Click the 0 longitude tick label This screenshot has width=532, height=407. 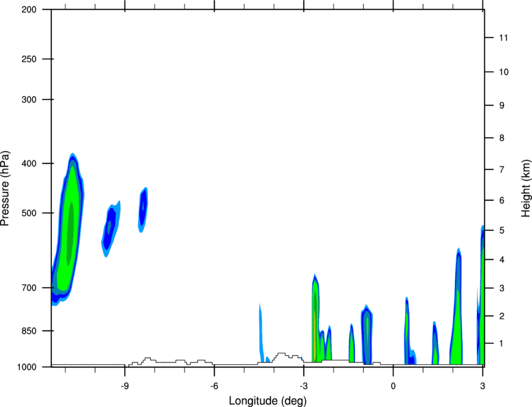(393, 386)
